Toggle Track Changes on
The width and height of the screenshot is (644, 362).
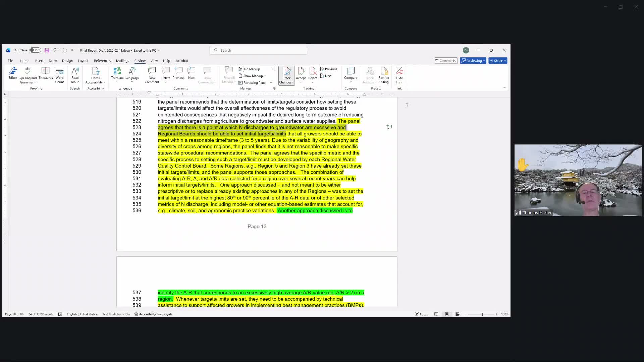coord(286,72)
